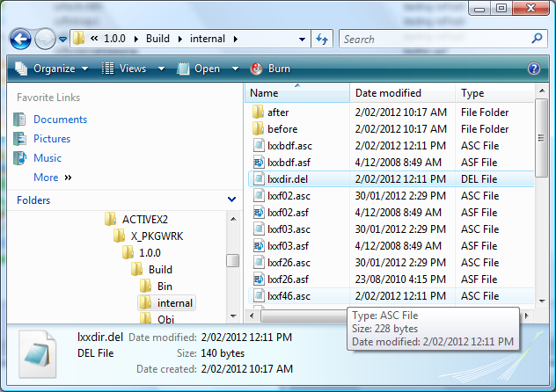Image resolution: width=556 pixels, height=392 pixels.
Task: Click the Music sidebar icon
Action: coord(19,158)
